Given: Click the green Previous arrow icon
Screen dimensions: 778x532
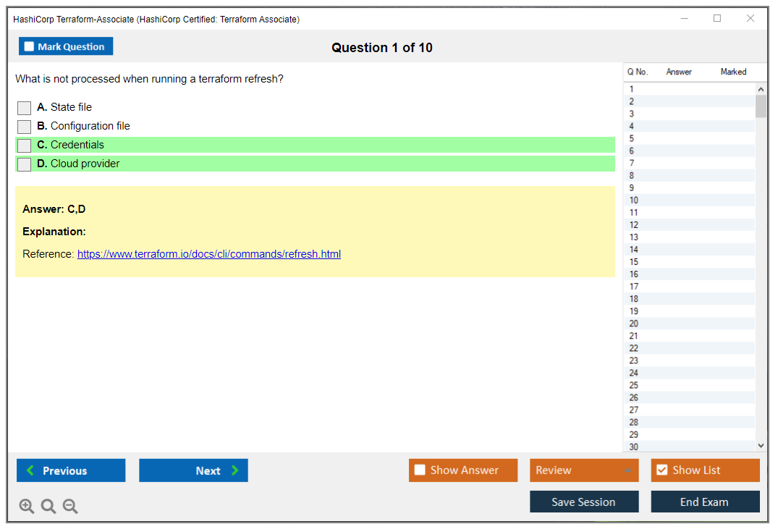Looking at the screenshot, I should pyautogui.click(x=30, y=470).
